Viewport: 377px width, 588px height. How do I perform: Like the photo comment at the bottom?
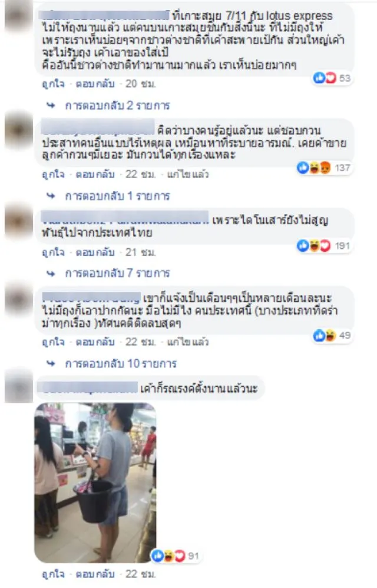[x=53, y=574]
